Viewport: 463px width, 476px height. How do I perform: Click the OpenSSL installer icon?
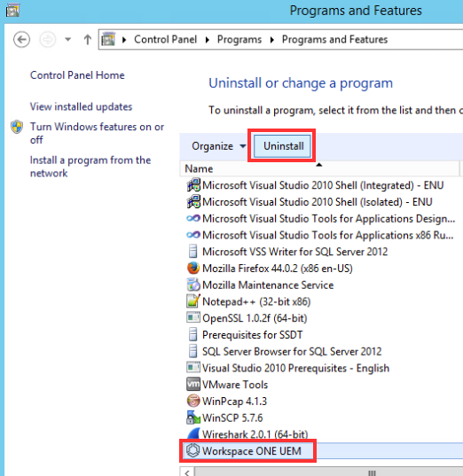(x=193, y=317)
